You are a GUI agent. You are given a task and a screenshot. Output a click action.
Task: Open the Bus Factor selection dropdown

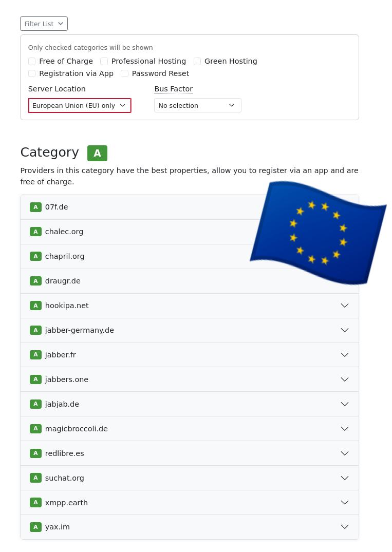197,105
